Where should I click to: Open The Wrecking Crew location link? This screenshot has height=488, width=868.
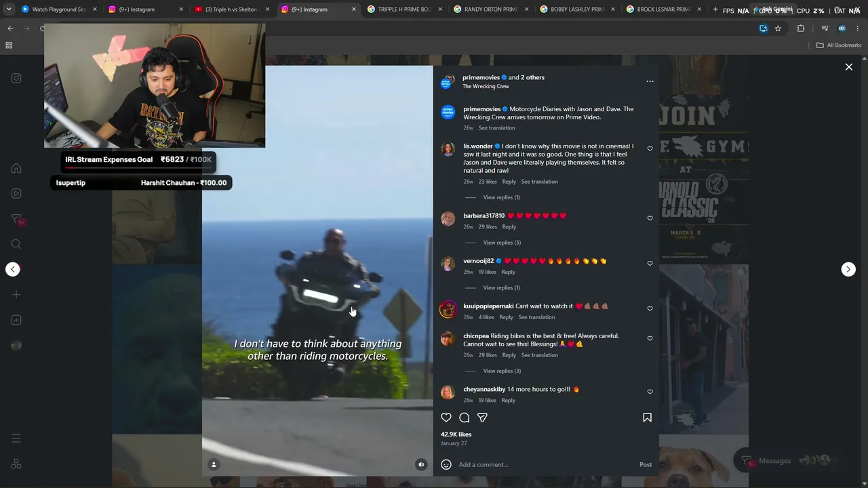(486, 87)
